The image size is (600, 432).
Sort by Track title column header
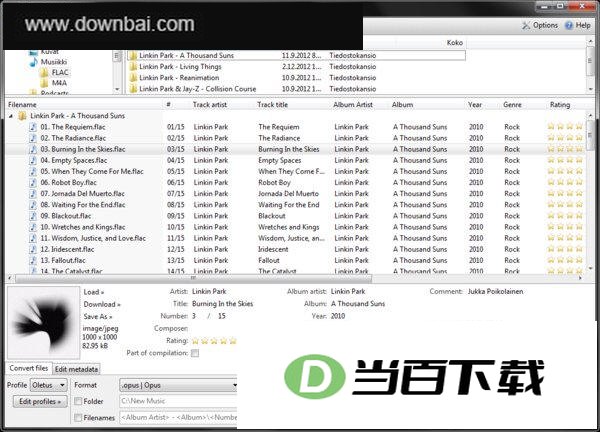coord(272,104)
